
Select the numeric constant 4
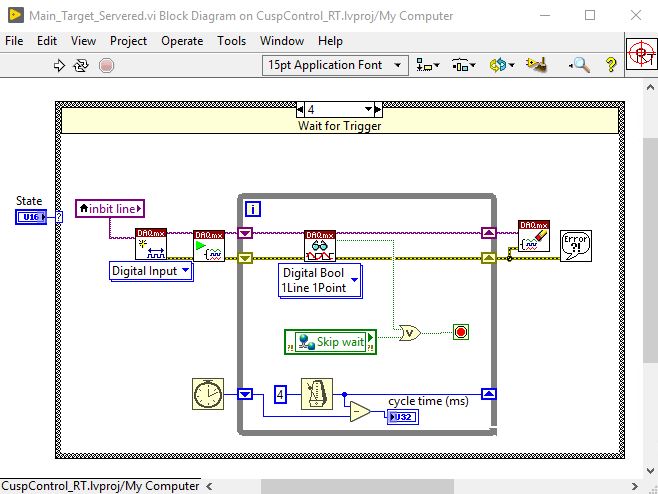coord(280,395)
